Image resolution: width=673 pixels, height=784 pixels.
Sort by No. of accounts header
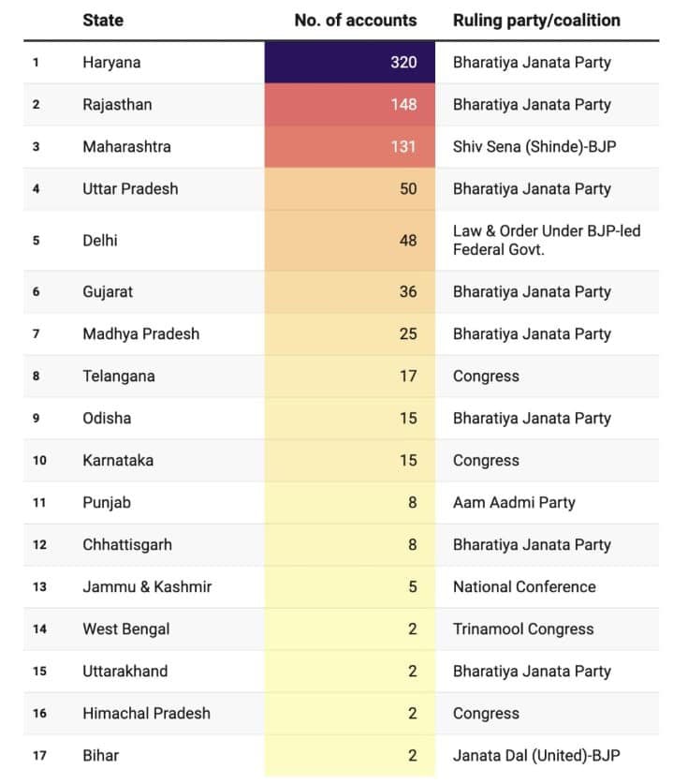coord(355,20)
